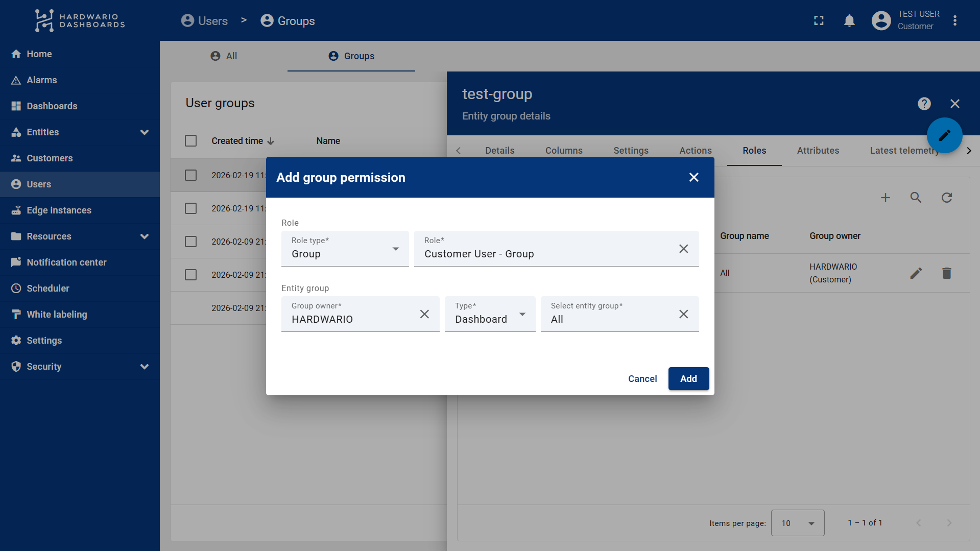Search the roles list
The image size is (980, 551).
pos(916,198)
